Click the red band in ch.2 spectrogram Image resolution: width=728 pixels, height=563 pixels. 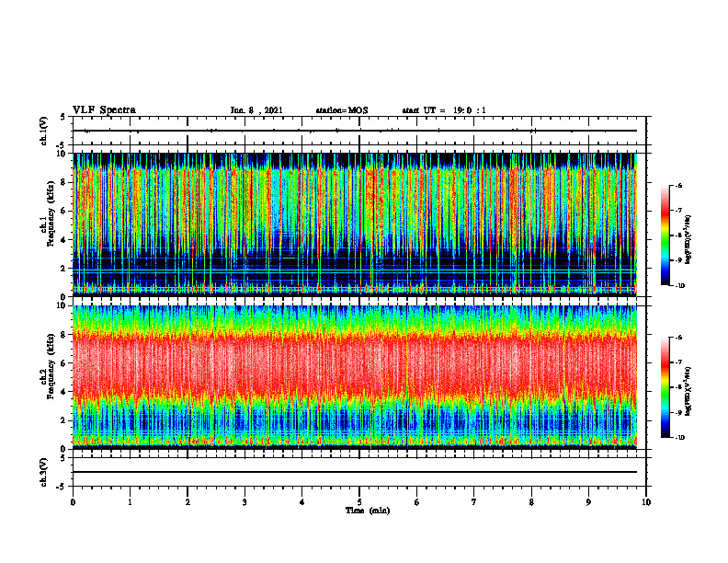coord(355,364)
